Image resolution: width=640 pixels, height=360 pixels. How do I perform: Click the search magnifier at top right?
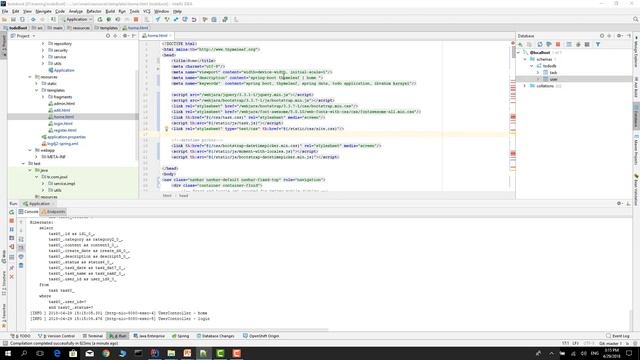tap(636, 20)
